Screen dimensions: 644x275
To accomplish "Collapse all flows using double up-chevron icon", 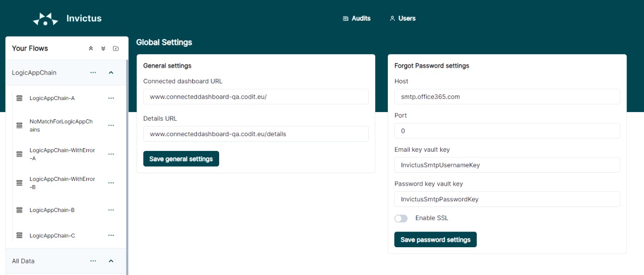I will click(x=91, y=48).
